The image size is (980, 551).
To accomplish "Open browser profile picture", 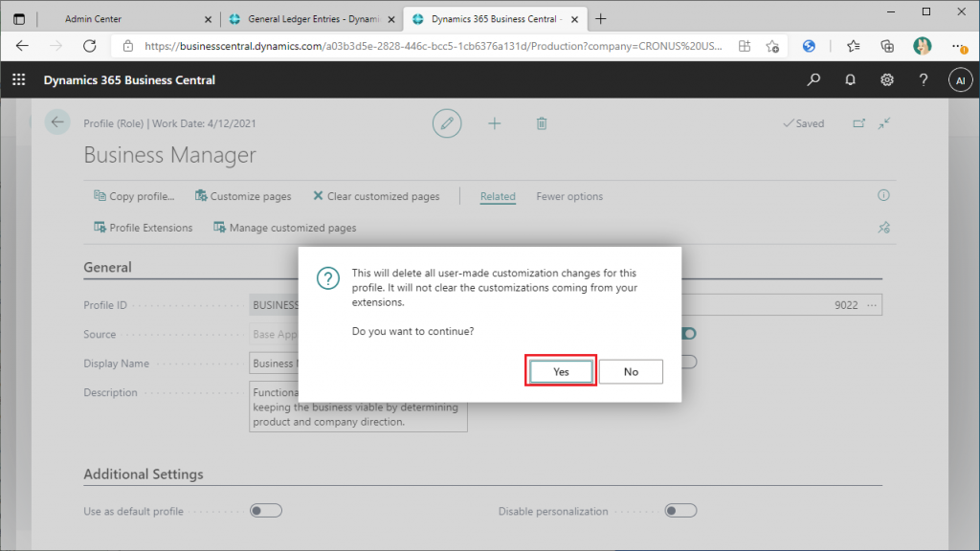I will click(x=922, y=46).
